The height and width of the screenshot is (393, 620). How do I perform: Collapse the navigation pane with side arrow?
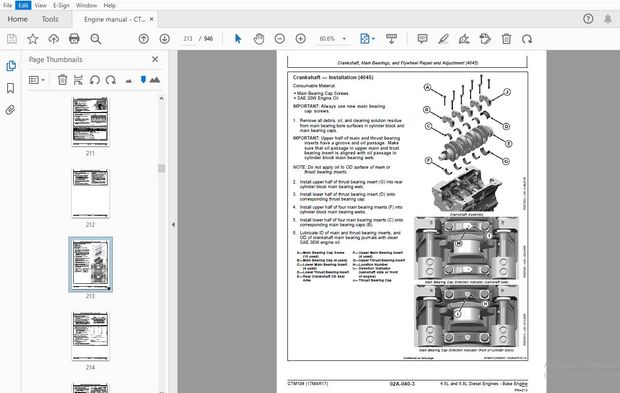coord(173,225)
